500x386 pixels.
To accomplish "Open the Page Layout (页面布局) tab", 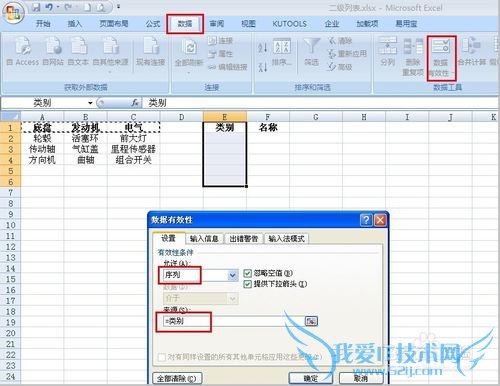I will 114,24.
